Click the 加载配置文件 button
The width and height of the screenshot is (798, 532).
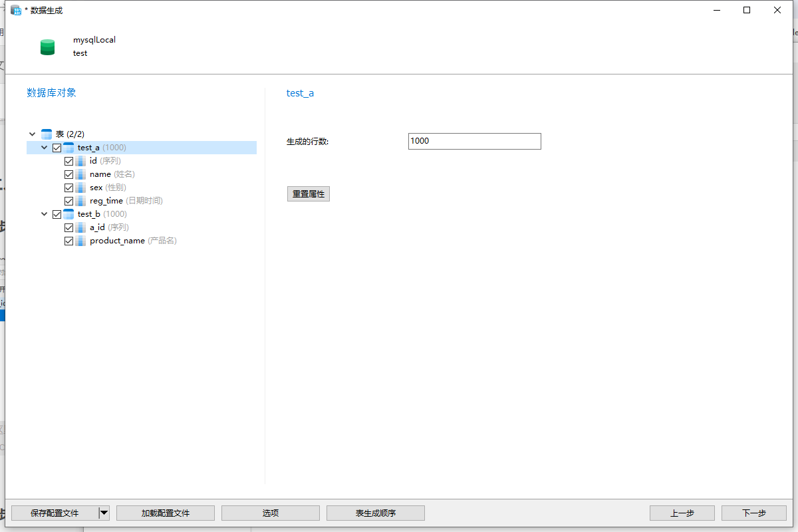tap(166, 513)
